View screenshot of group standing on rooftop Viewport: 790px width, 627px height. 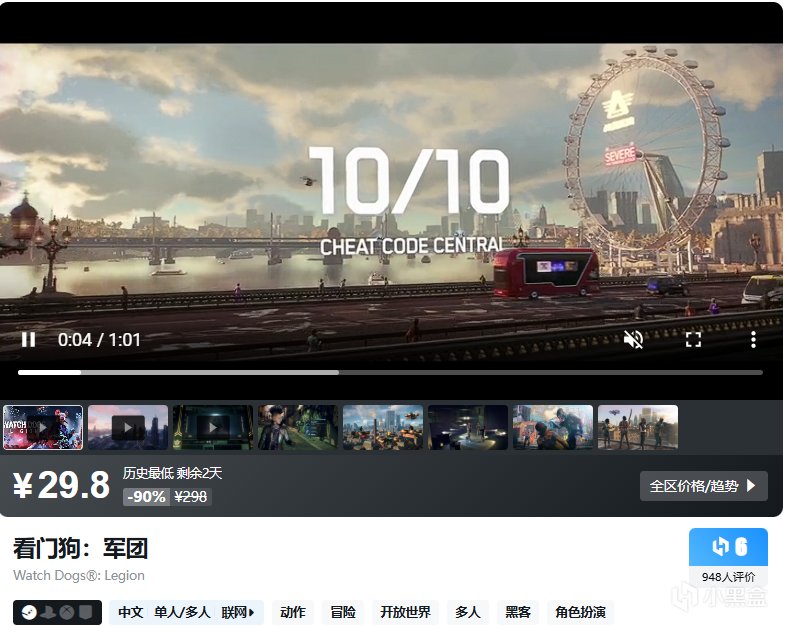(638, 427)
